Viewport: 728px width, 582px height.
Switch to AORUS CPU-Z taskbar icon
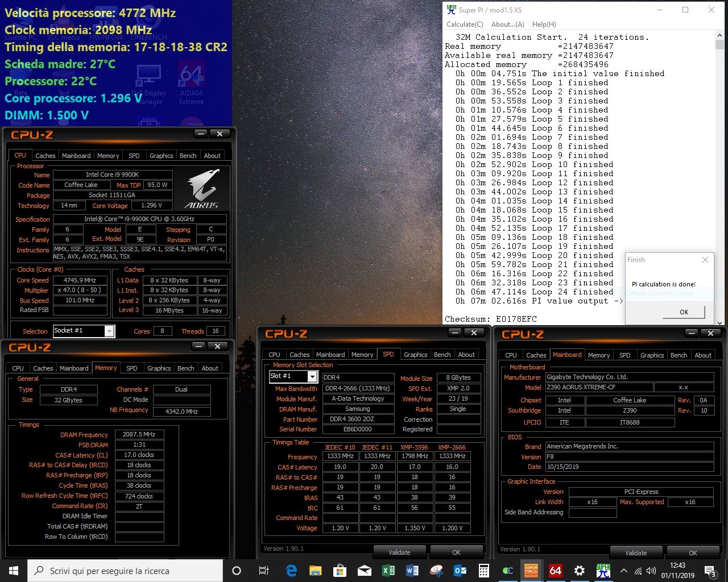531,571
